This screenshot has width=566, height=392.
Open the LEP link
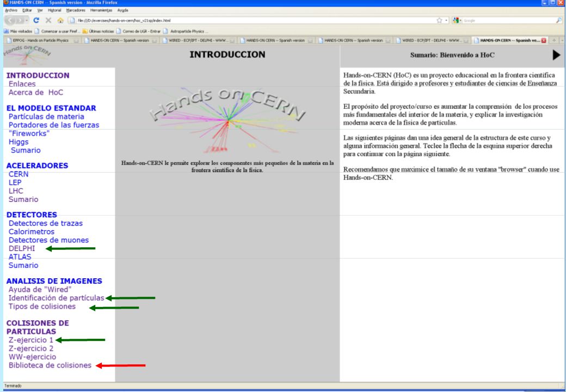coord(15,182)
